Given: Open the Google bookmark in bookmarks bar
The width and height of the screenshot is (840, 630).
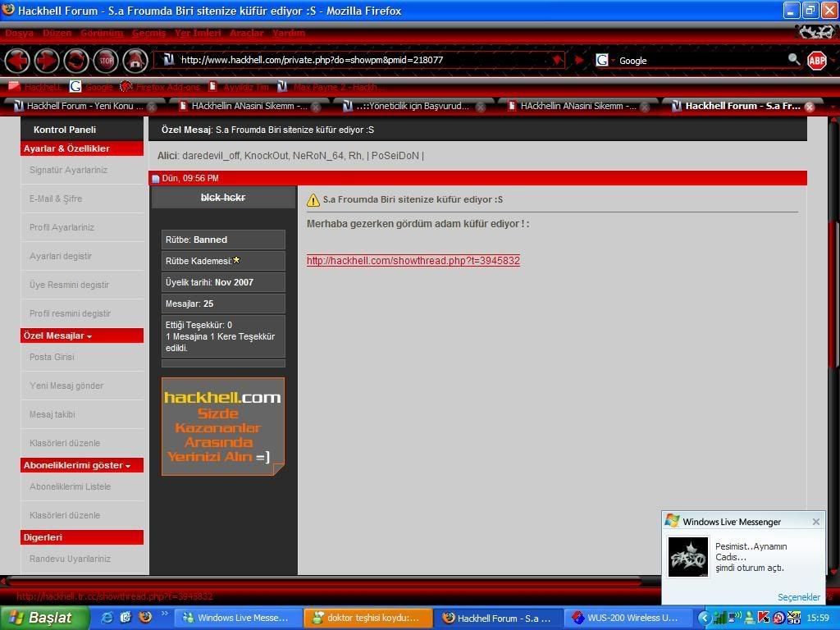Looking at the screenshot, I should (x=92, y=87).
